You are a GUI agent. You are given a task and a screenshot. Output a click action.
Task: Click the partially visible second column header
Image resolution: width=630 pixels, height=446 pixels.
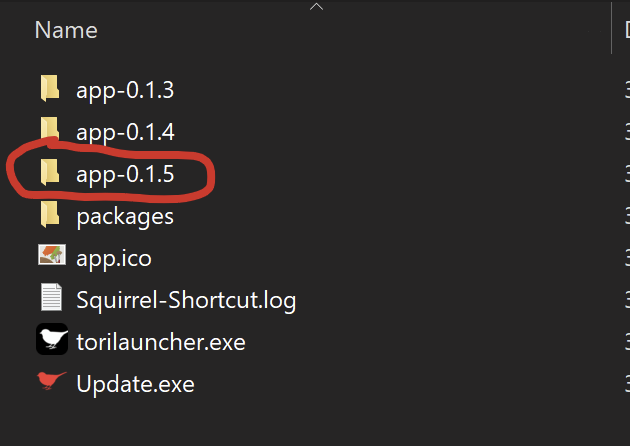pos(627,30)
